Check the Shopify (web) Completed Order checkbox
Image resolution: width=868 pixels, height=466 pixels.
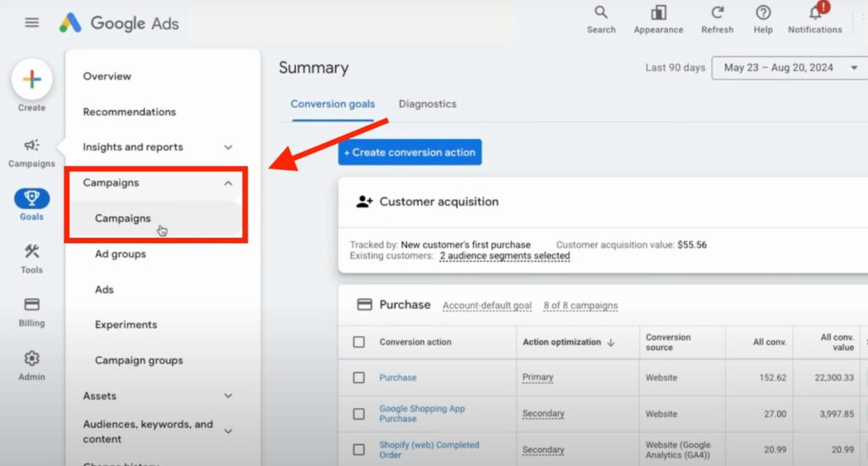[359, 449]
